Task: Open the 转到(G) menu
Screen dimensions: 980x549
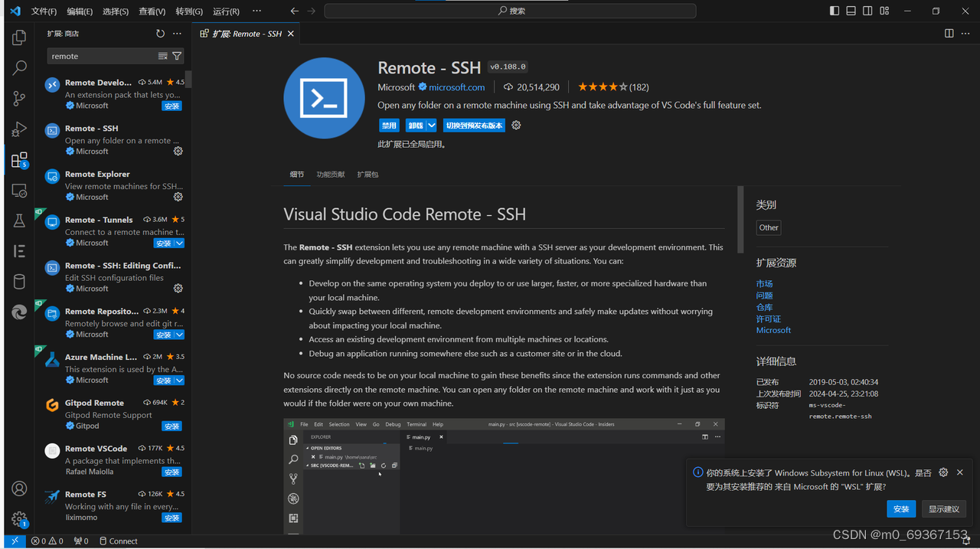Action: coord(189,11)
